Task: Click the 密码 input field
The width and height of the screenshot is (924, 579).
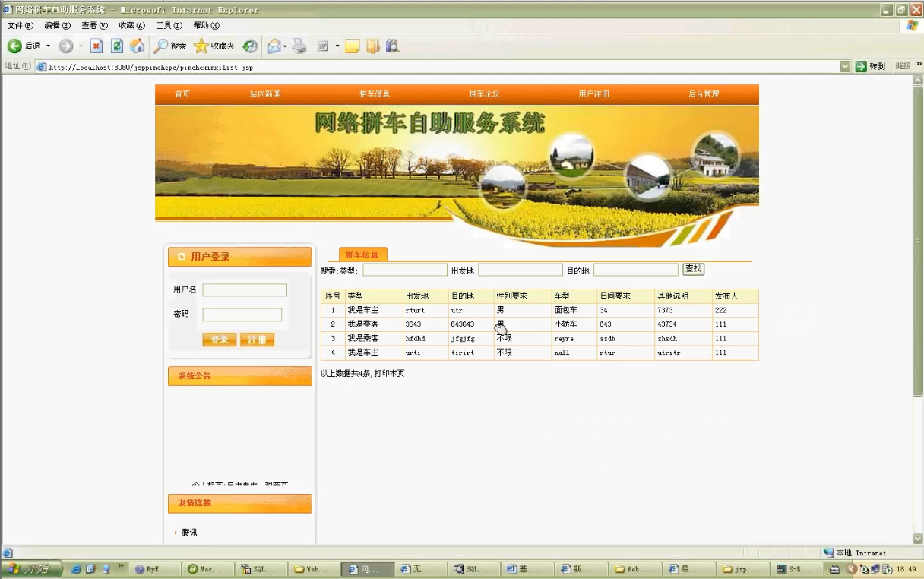Action: pyautogui.click(x=242, y=315)
